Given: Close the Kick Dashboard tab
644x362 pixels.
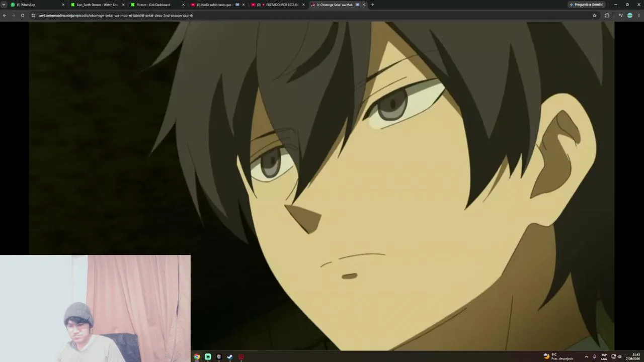Looking at the screenshot, I should click(183, 5).
